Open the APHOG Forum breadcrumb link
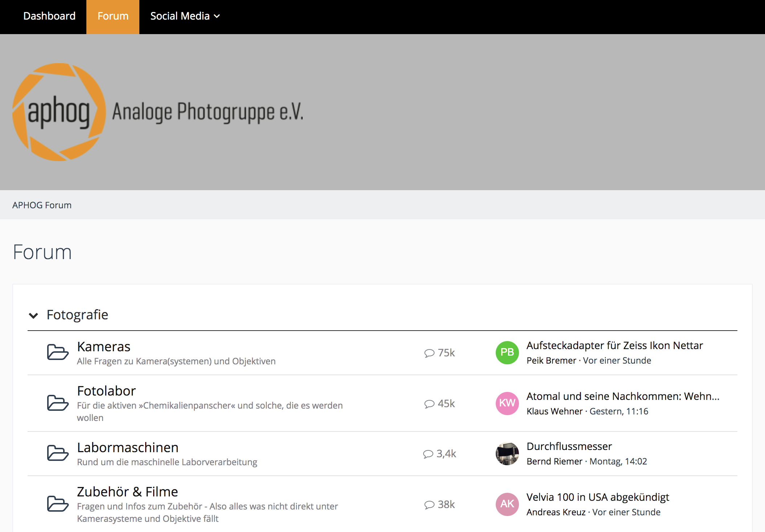The image size is (765, 532). 42,205
